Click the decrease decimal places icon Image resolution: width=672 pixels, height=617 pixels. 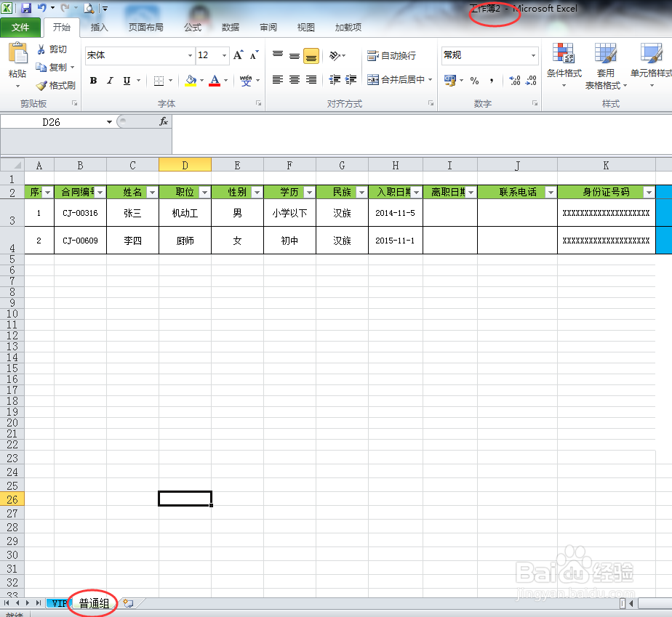pos(531,81)
